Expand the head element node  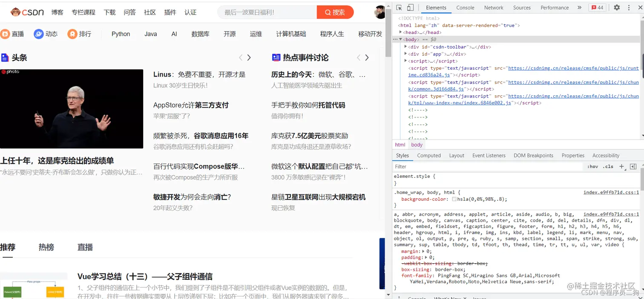click(400, 32)
